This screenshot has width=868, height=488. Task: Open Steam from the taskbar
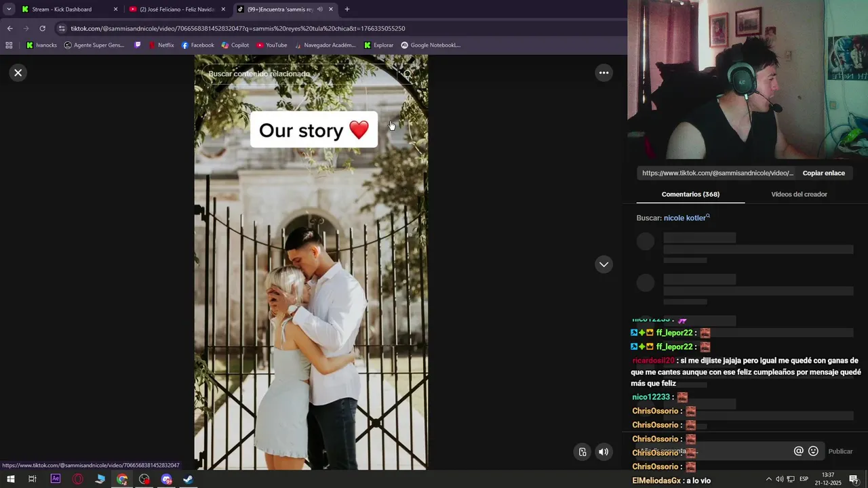tap(189, 479)
